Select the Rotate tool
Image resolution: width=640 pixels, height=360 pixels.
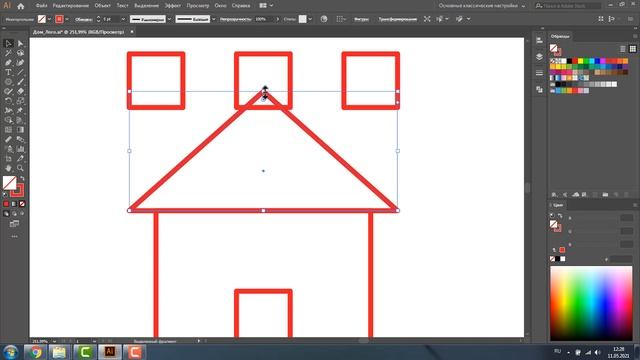8,101
